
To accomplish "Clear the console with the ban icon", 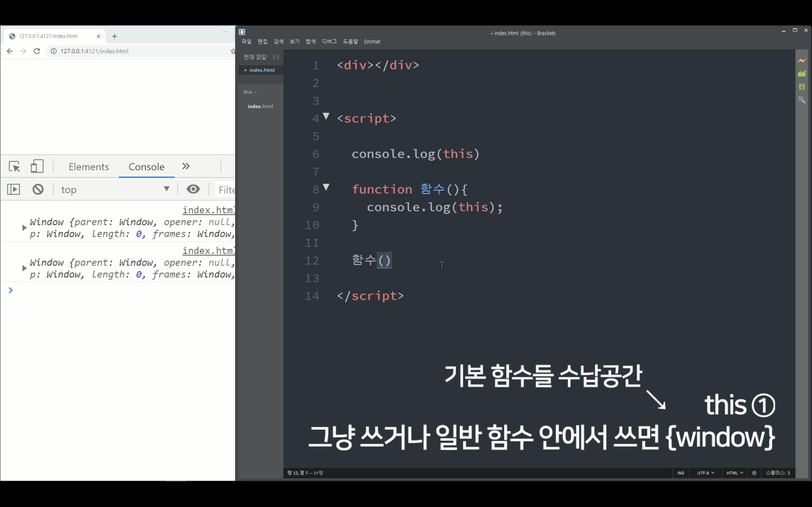I will click(38, 190).
